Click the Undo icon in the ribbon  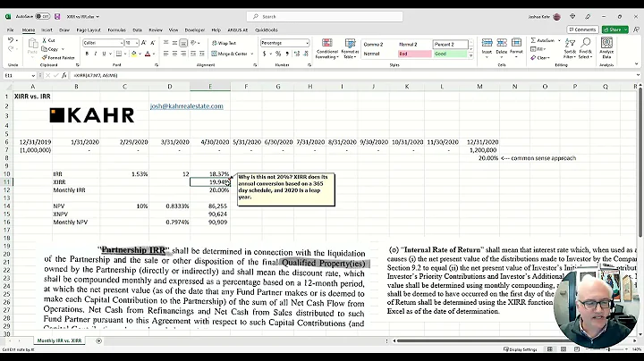pyautogui.click(x=10, y=40)
